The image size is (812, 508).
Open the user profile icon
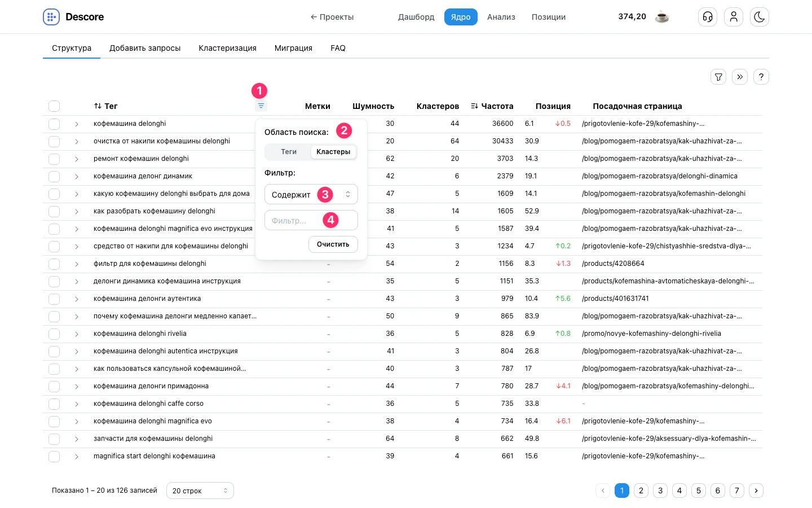click(x=734, y=17)
